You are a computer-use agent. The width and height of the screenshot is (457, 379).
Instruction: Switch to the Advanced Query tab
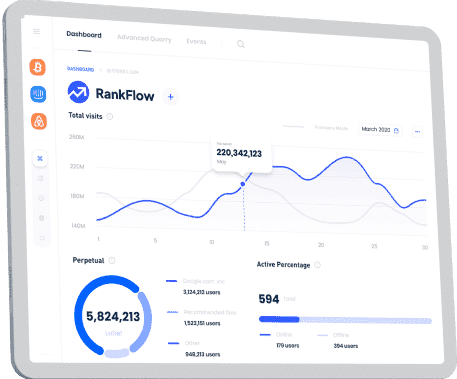pyautogui.click(x=144, y=38)
